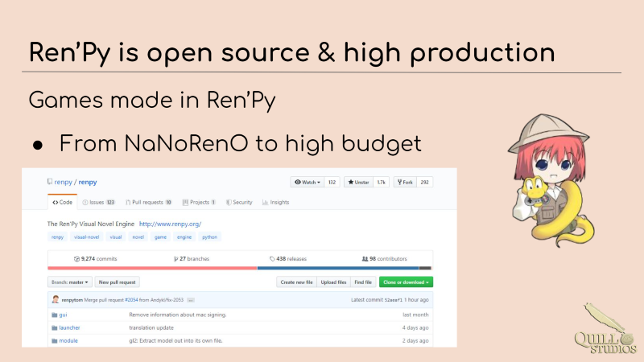Click the repository book icon

(x=50, y=182)
